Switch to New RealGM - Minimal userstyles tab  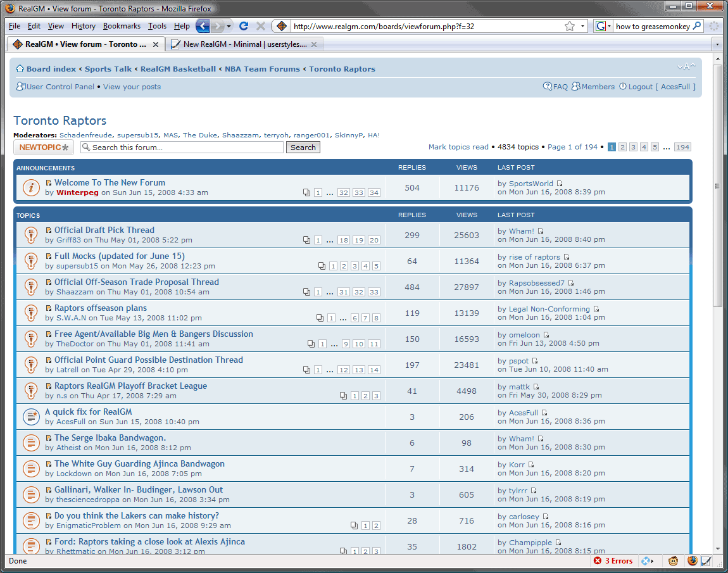(x=244, y=44)
